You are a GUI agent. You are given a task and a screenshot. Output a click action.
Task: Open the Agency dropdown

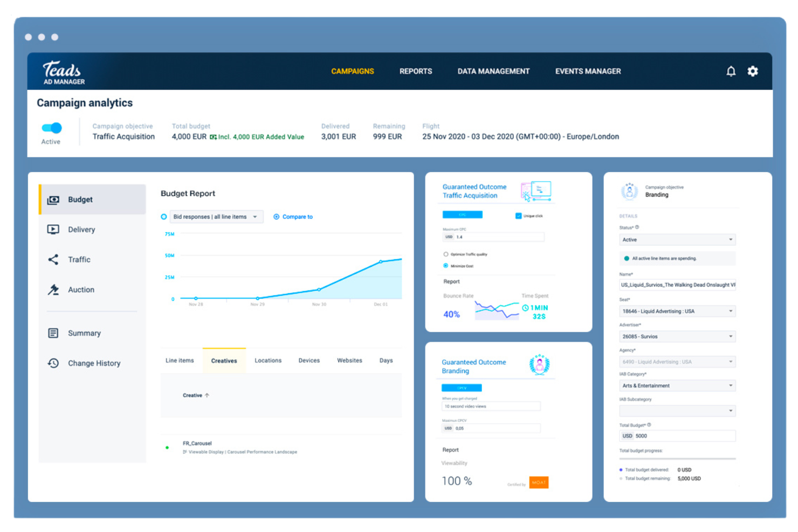click(677, 362)
